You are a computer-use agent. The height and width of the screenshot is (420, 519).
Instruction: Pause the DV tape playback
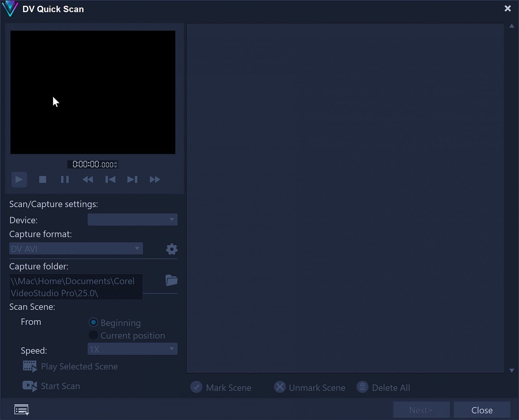65,179
